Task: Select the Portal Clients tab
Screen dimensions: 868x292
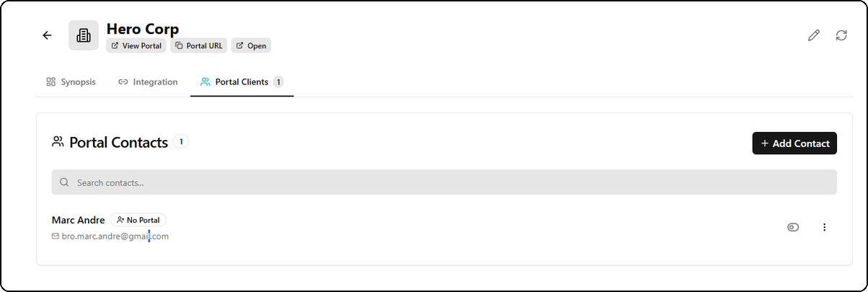Action: click(242, 82)
